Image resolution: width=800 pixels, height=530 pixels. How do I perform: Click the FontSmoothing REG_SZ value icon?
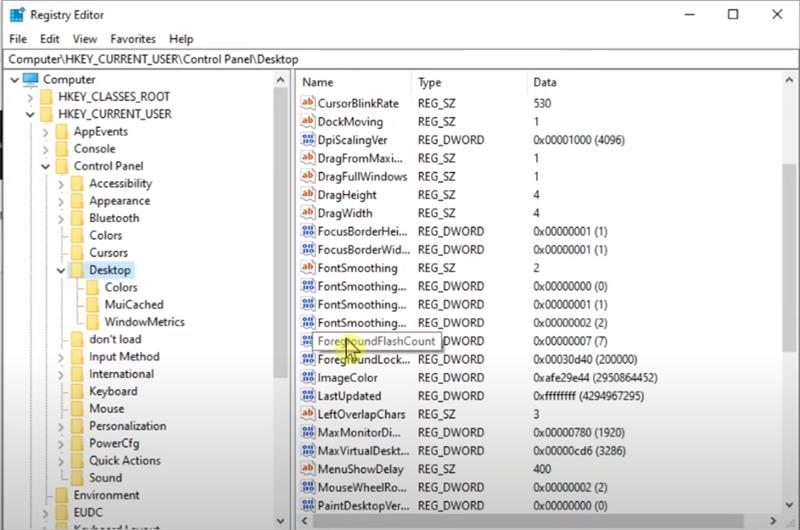click(308, 268)
